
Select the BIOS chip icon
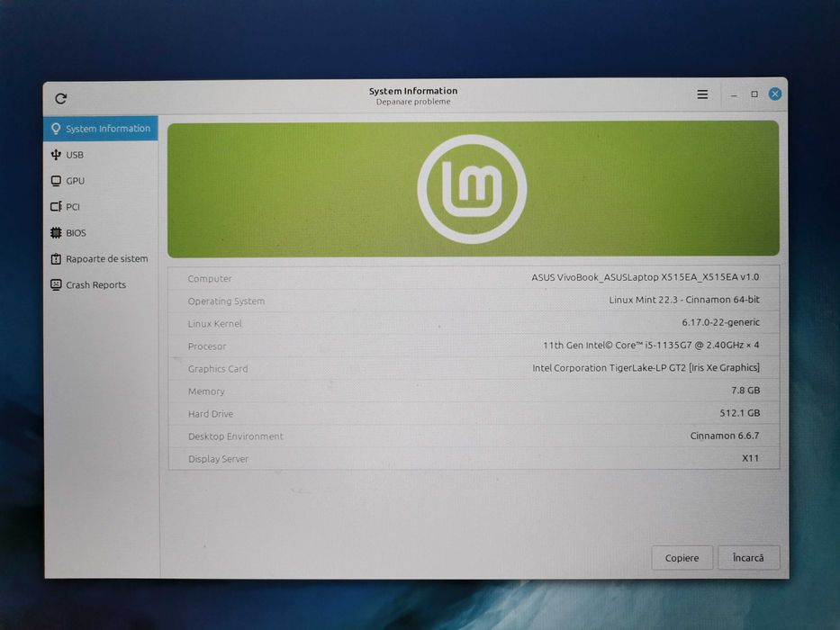coord(56,232)
